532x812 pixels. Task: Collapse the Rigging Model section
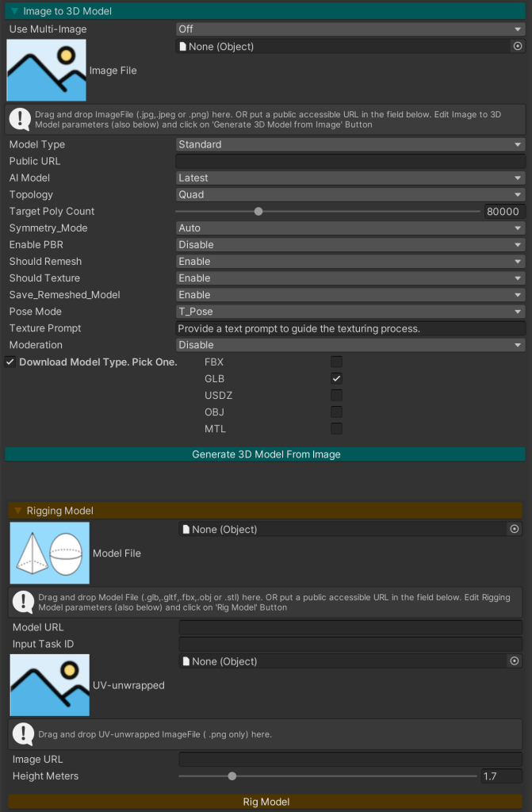coord(18,511)
